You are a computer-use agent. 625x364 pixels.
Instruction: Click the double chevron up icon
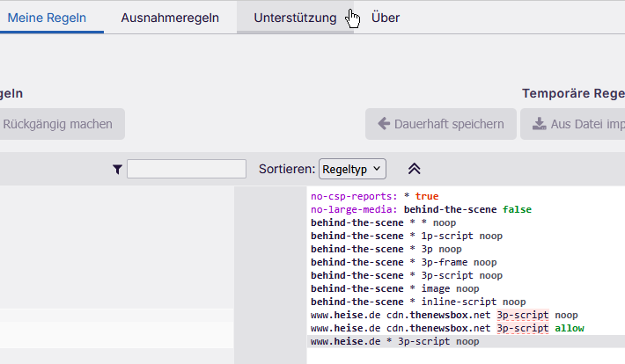pos(415,169)
